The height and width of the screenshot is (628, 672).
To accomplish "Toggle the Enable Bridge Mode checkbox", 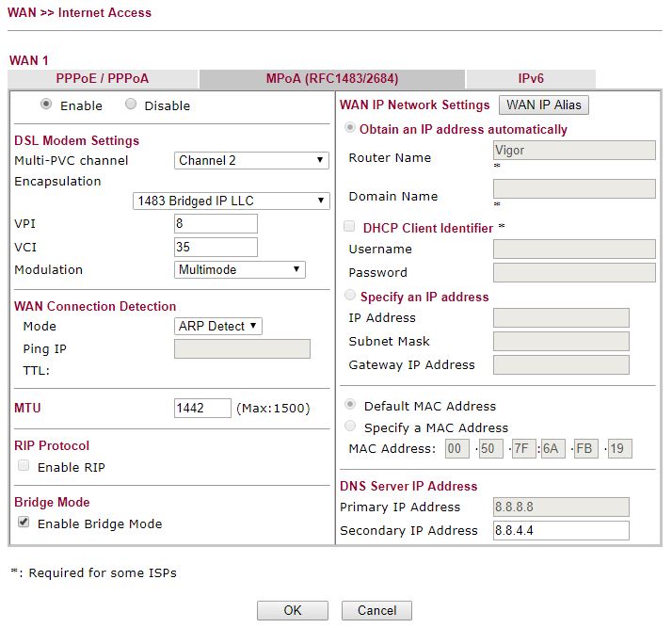I will (x=24, y=523).
